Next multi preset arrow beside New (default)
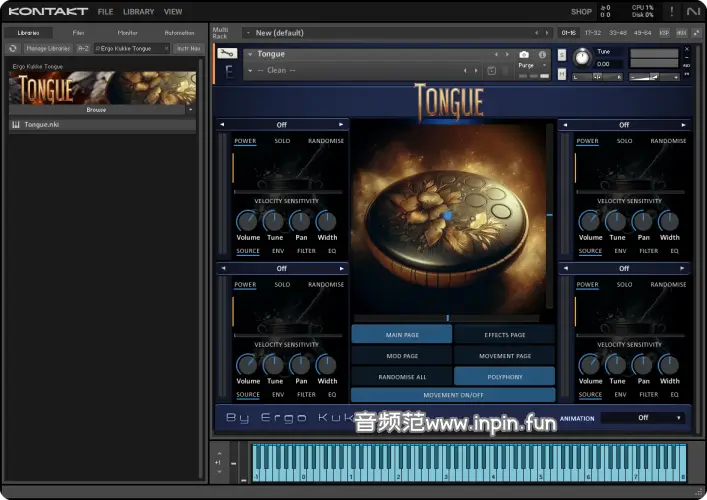 point(547,33)
